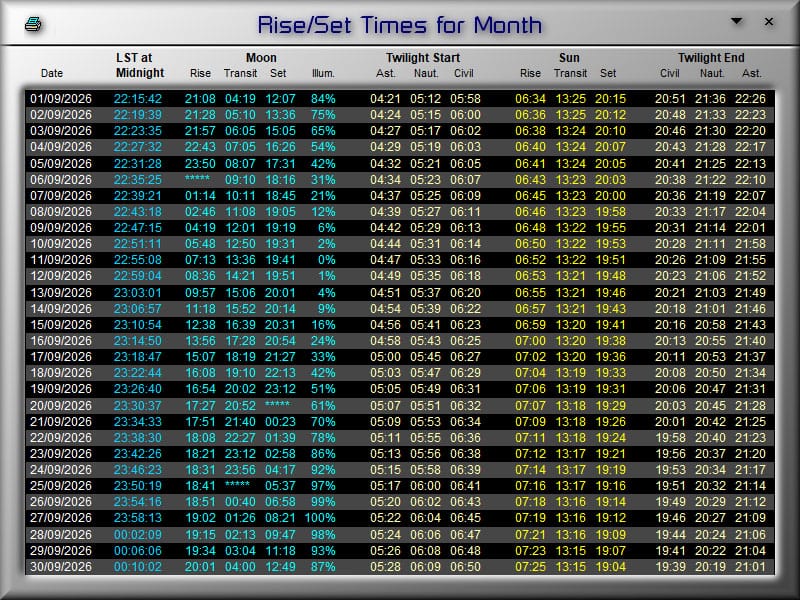The width and height of the screenshot is (800, 600).
Task: Click moonrise time 21:08
Action: (x=200, y=98)
